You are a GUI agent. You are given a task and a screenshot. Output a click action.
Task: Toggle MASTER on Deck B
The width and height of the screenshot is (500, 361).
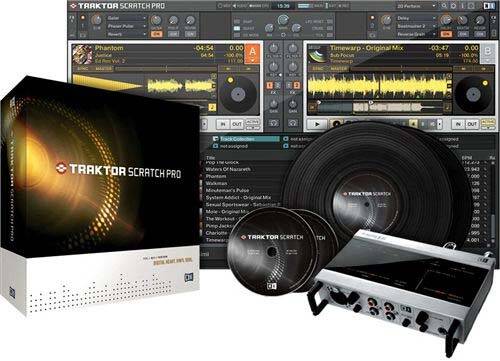coord(338,69)
